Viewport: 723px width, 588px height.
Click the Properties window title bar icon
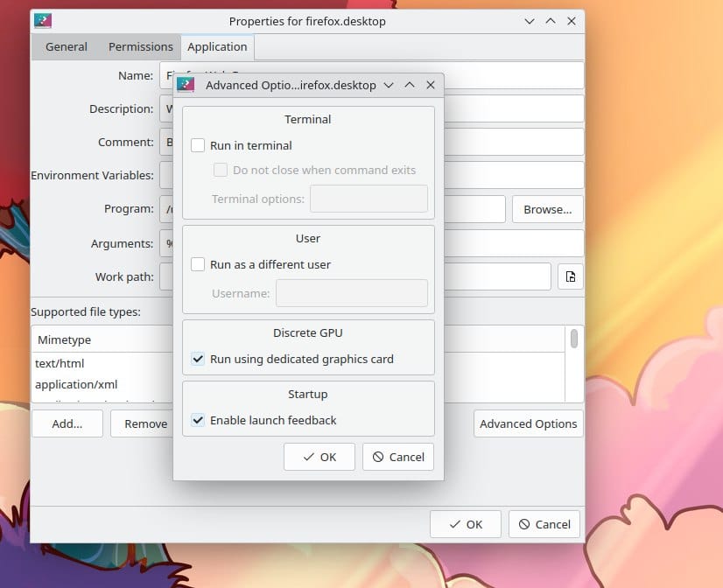pos(43,21)
